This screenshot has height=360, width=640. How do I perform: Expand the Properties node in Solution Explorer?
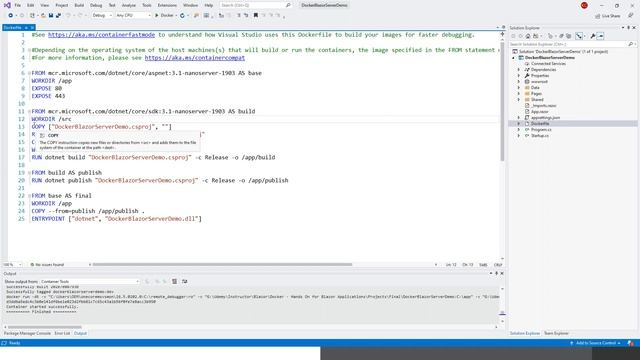pyautogui.click(x=519, y=76)
